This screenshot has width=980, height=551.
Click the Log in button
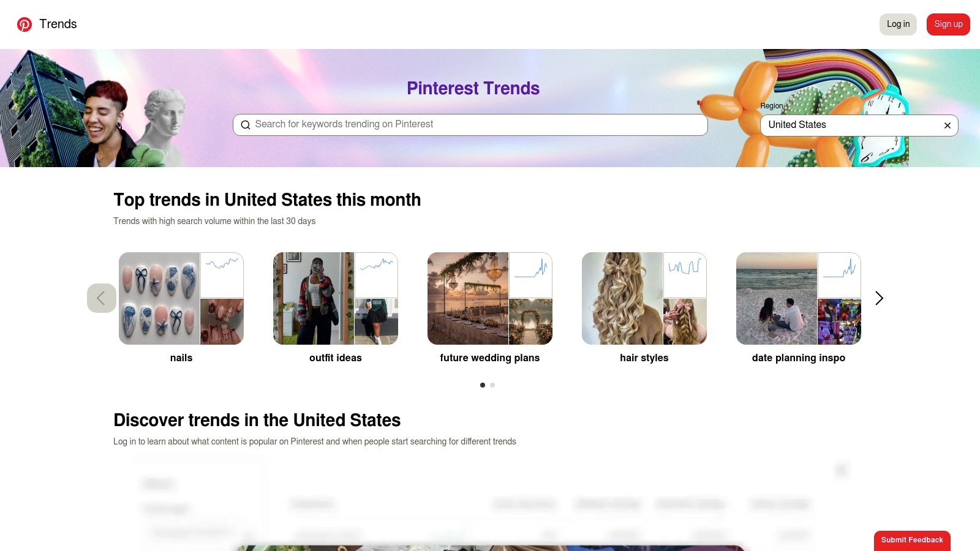pos(898,24)
